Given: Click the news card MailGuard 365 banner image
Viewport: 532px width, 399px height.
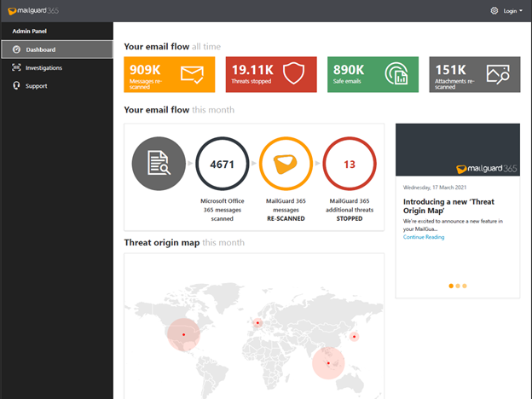Looking at the screenshot, I should pyautogui.click(x=458, y=150).
